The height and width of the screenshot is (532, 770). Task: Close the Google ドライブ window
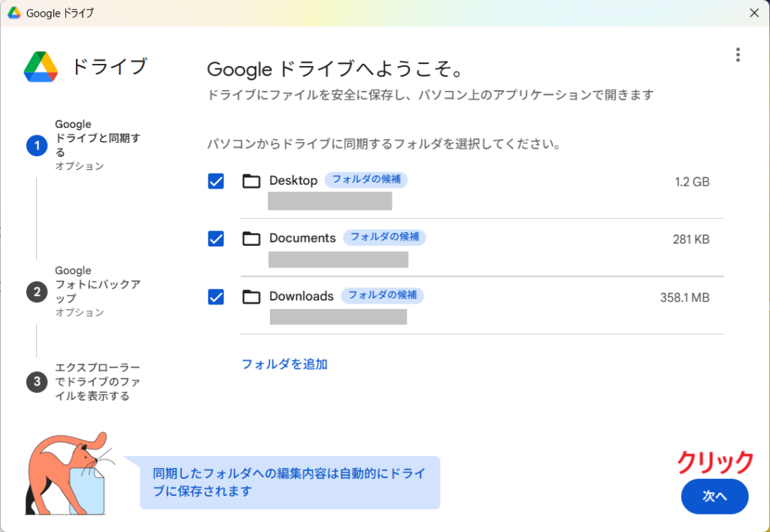coord(754,13)
